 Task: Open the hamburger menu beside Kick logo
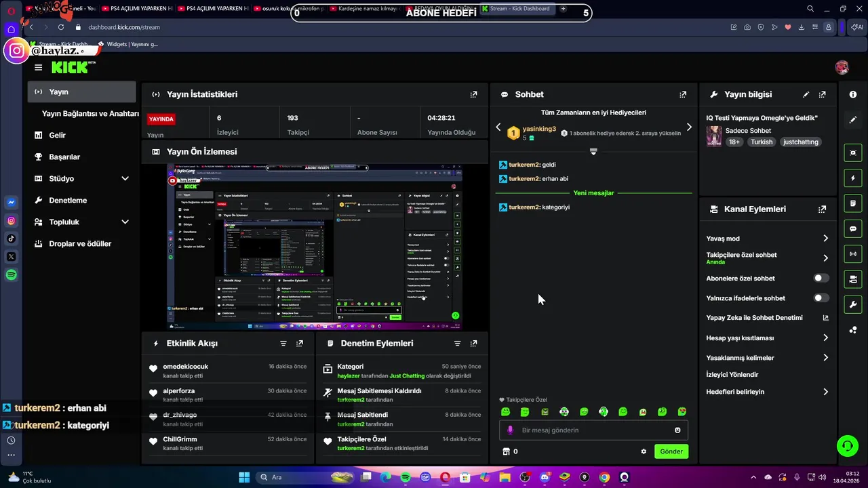point(38,67)
